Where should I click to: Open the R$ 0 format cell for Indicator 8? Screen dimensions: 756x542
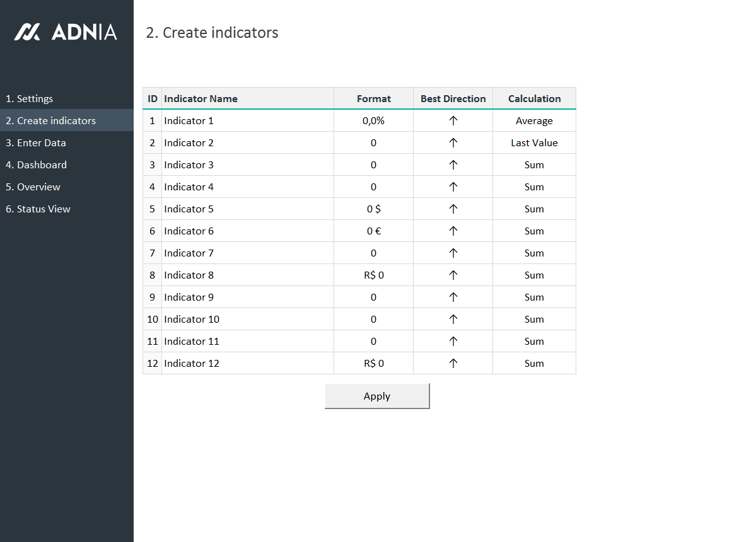click(373, 275)
